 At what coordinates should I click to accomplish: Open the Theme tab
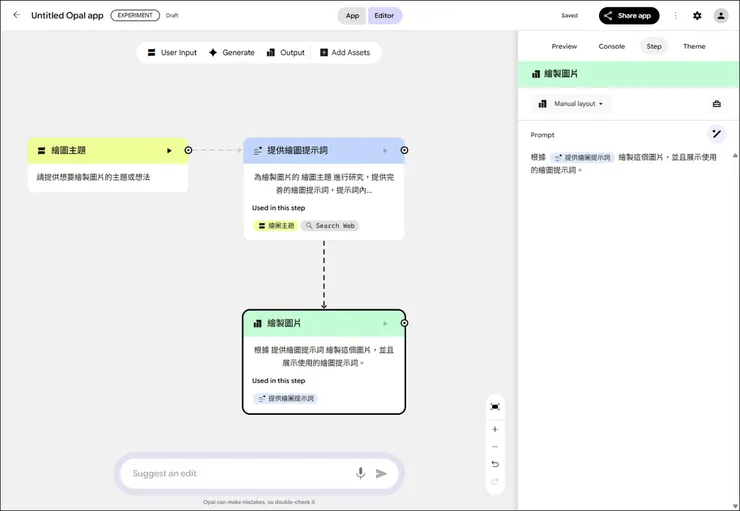pyautogui.click(x=694, y=46)
